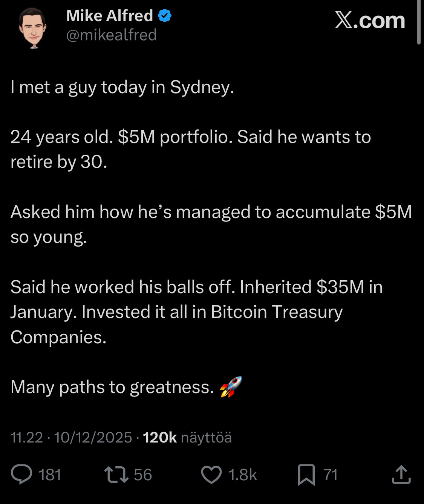This screenshot has height=504, width=424.
Task: Visit the @mikealfred handle link
Action: [111, 35]
